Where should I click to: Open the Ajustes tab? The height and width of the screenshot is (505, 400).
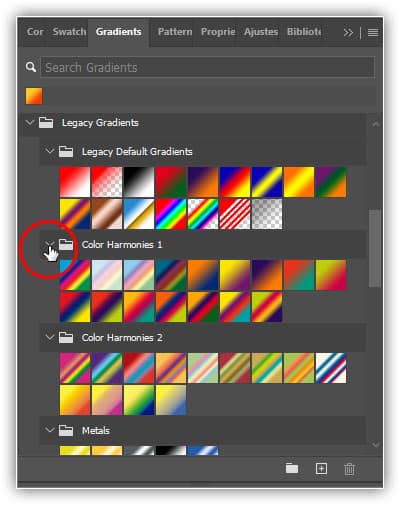pos(261,32)
